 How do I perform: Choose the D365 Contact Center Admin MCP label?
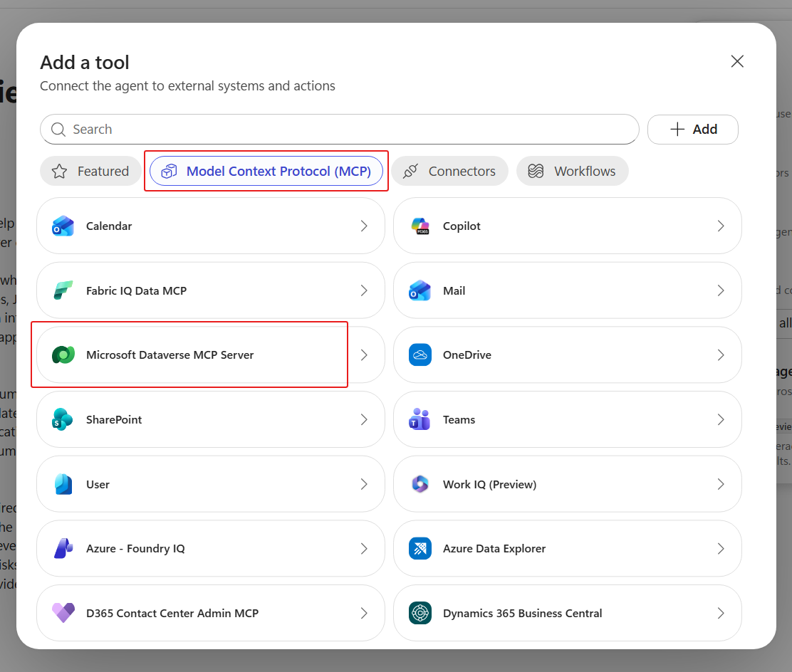tap(172, 613)
